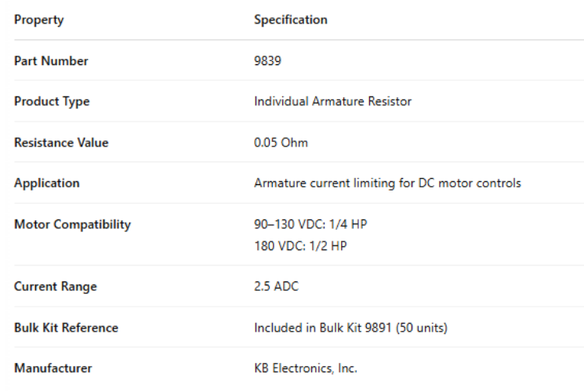Click the Individual Armature Resistor text
Viewport: 584px width, 392px height.
[332, 102]
